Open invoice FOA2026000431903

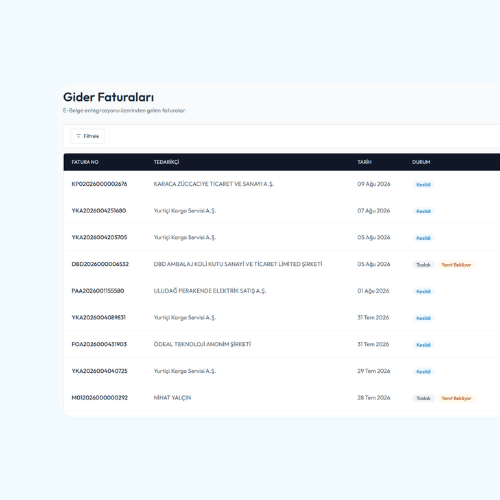(99, 344)
